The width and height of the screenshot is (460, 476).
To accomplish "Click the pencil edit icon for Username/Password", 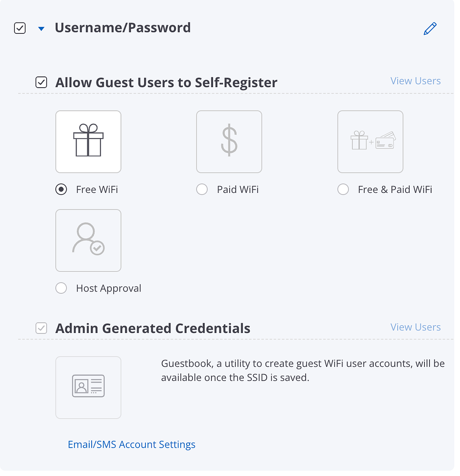I will 430,29.
